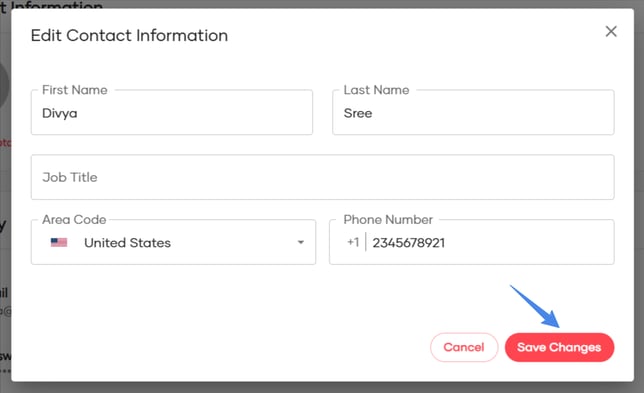Open the Area Code country dropdown
The width and height of the screenshot is (644, 393).
tap(173, 242)
